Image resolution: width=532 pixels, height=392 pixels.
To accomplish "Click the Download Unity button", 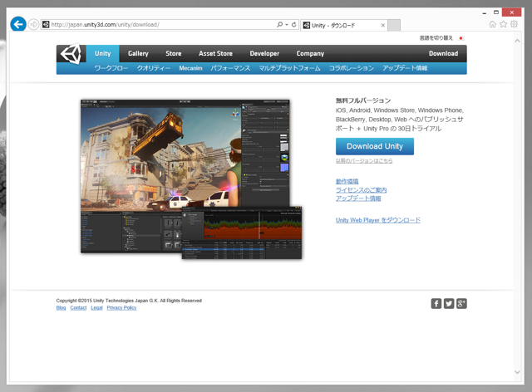I will click(375, 146).
